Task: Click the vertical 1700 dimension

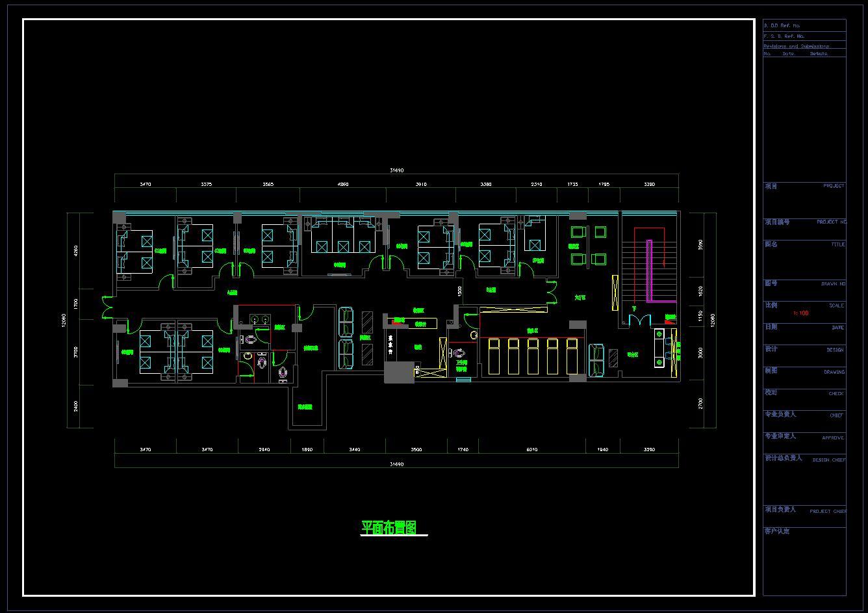Action: coord(76,303)
